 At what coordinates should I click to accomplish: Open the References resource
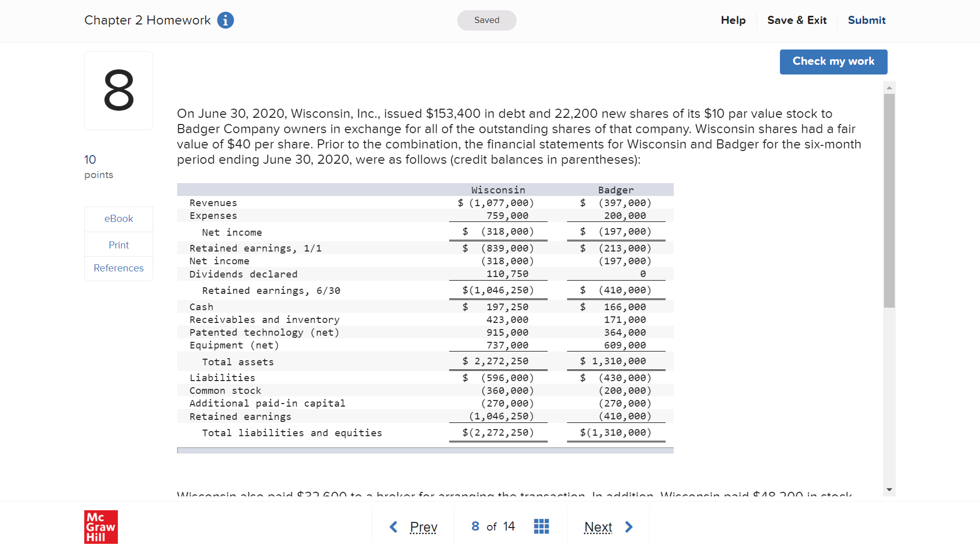pyautogui.click(x=118, y=268)
